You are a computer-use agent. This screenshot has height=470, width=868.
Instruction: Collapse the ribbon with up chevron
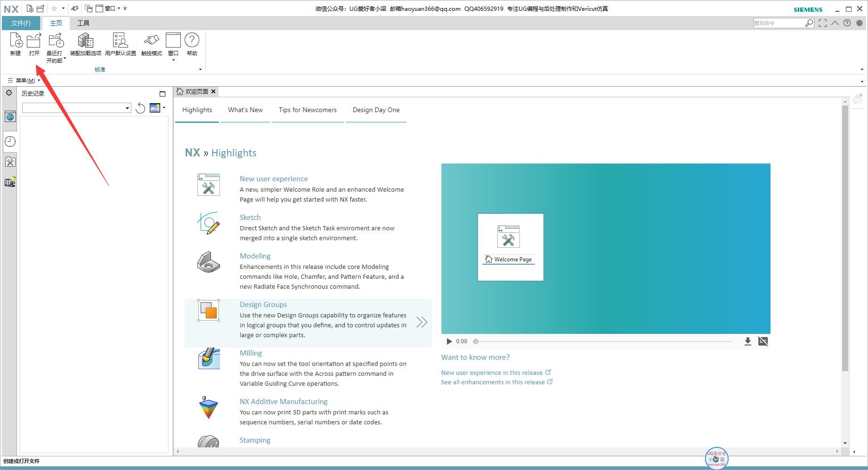[835, 23]
